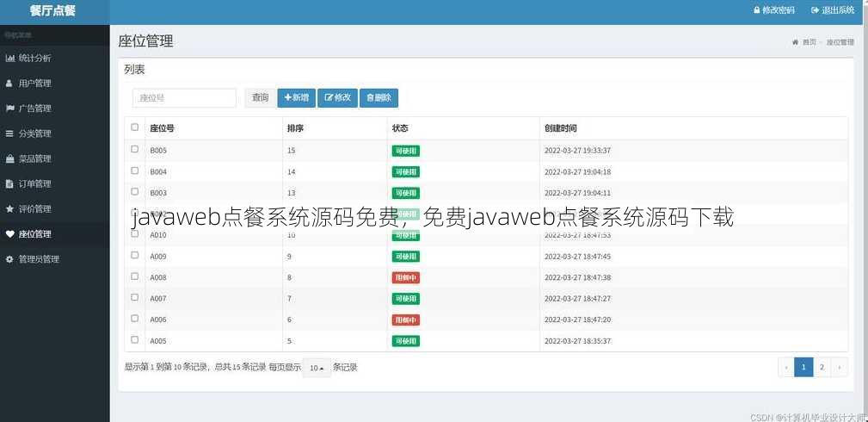The image size is (868, 422).
Task: Click the 可使用 badge in row A005
Action: [406, 341]
